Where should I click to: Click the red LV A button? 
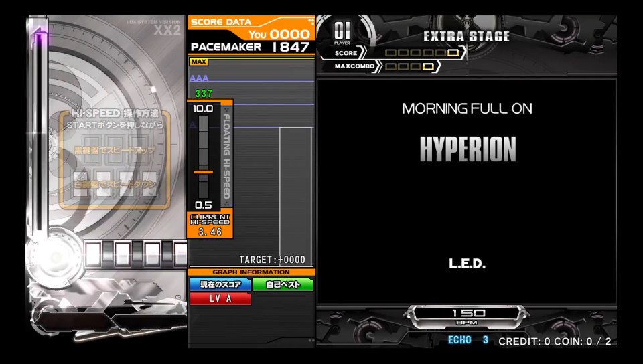click(x=220, y=298)
